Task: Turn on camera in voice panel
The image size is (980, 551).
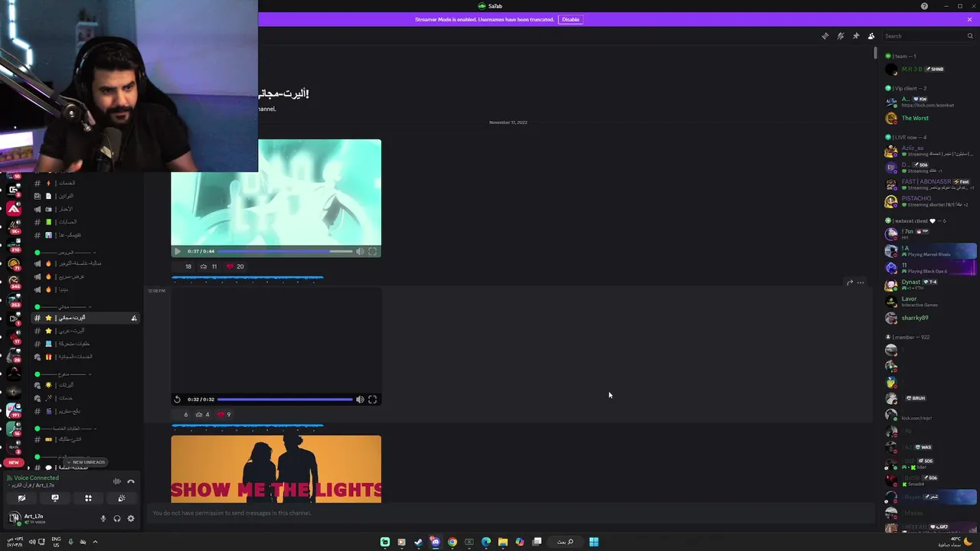Action: pos(21,498)
